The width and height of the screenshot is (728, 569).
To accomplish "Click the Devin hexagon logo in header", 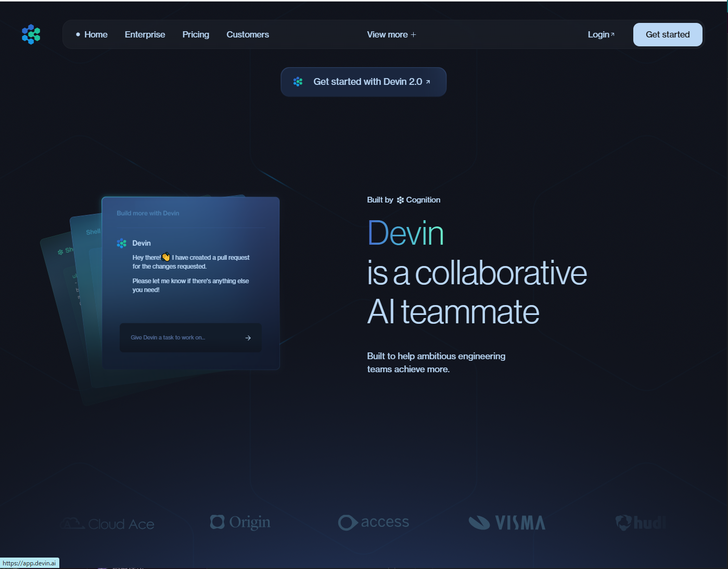I will pyautogui.click(x=31, y=34).
